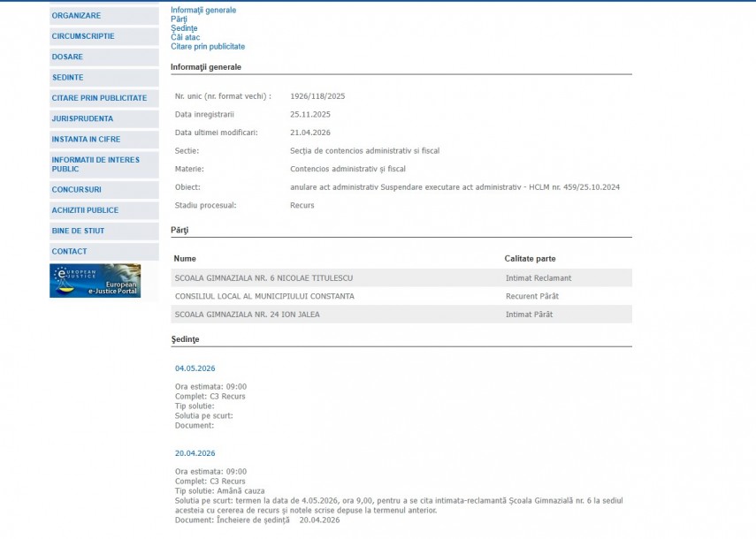Go to the CONCURSURI page

[x=77, y=190]
